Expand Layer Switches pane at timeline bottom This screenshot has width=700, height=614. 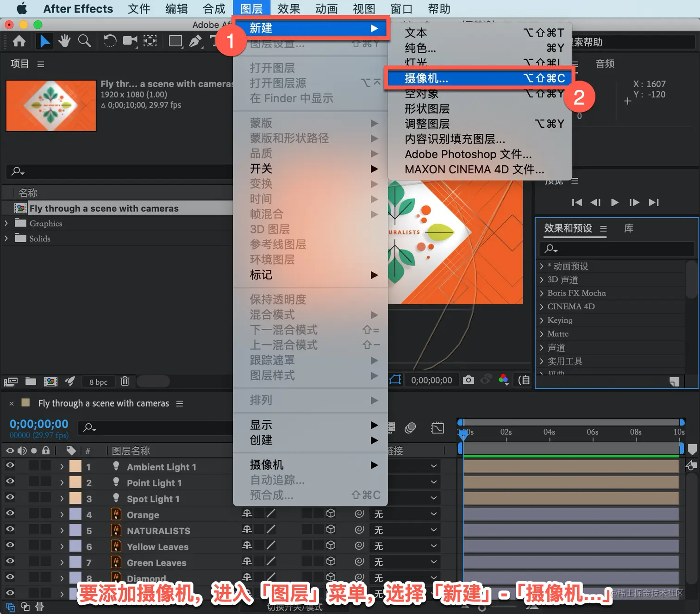11,607
